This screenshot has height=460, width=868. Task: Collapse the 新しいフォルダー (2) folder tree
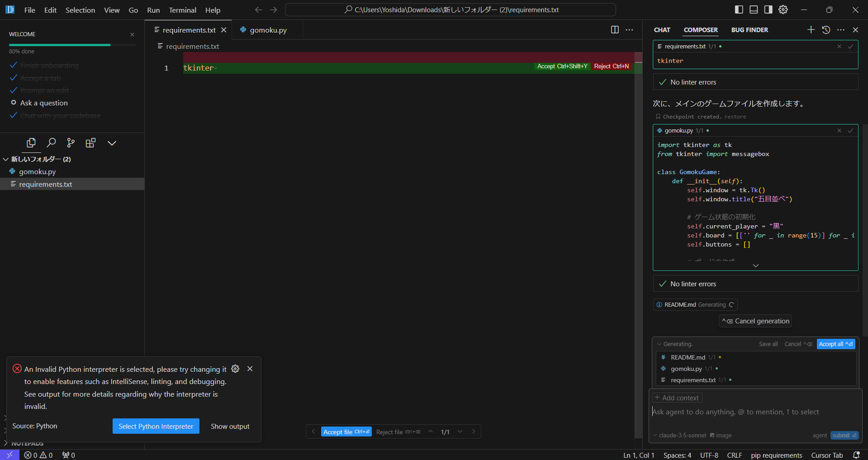[x=6, y=159]
